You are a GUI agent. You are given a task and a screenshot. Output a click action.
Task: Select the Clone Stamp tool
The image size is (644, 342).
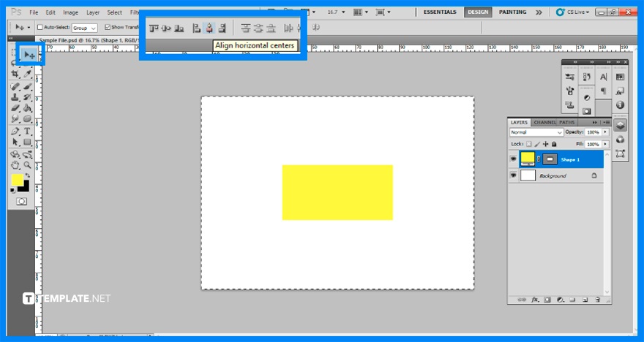[15, 98]
